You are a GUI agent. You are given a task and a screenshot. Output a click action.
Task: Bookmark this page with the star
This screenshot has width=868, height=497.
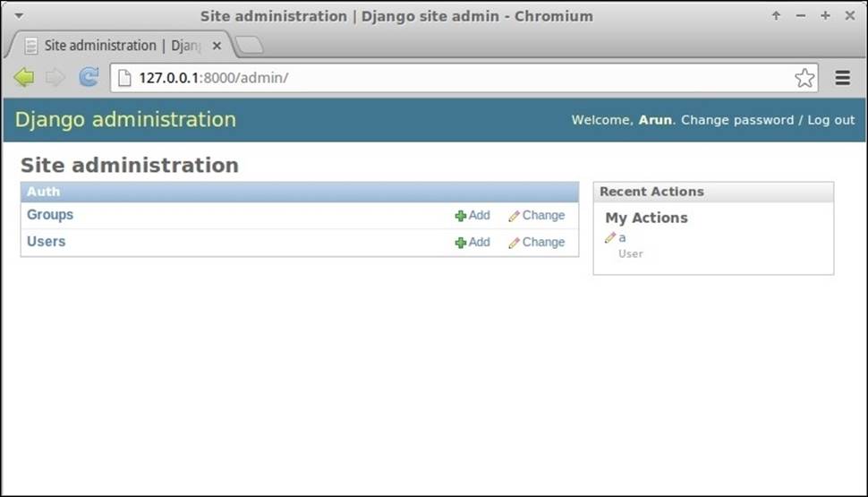pyautogui.click(x=804, y=78)
